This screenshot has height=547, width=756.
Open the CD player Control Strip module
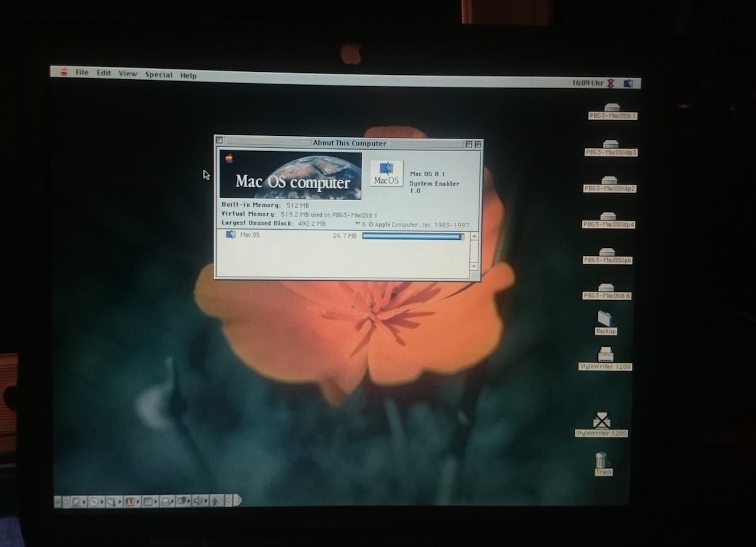pos(97,502)
